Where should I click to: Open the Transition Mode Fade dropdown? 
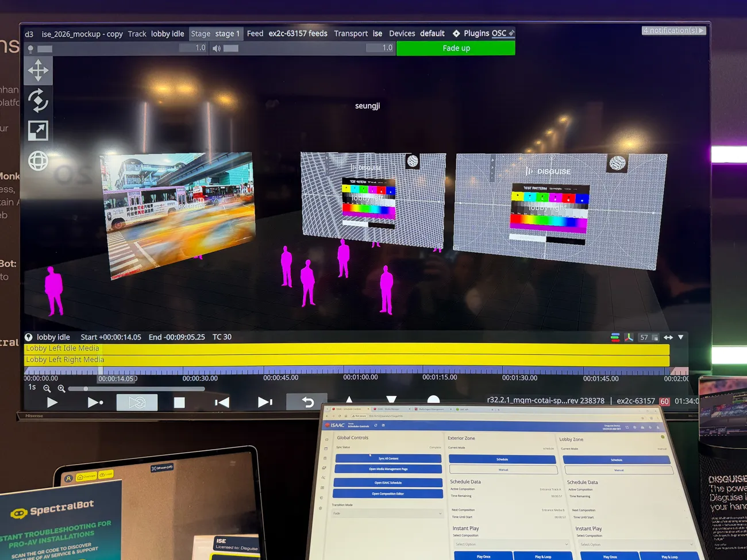point(387,513)
